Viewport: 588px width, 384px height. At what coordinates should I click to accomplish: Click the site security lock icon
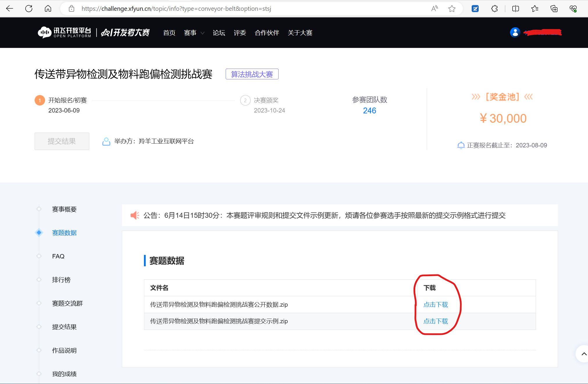(x=72, y=8)
